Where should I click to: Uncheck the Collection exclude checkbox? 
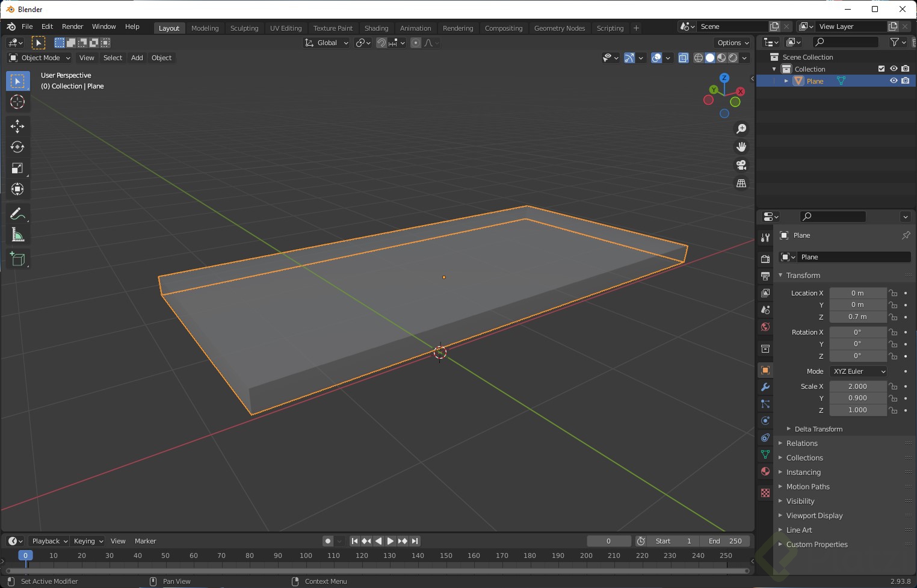tap(881, 69)
